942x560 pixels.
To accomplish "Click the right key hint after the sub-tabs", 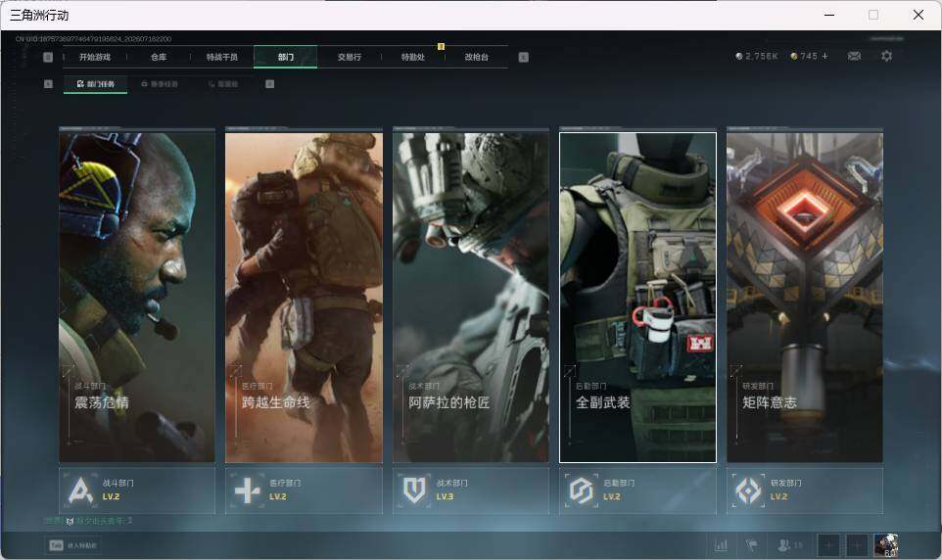I will (269, 84).
